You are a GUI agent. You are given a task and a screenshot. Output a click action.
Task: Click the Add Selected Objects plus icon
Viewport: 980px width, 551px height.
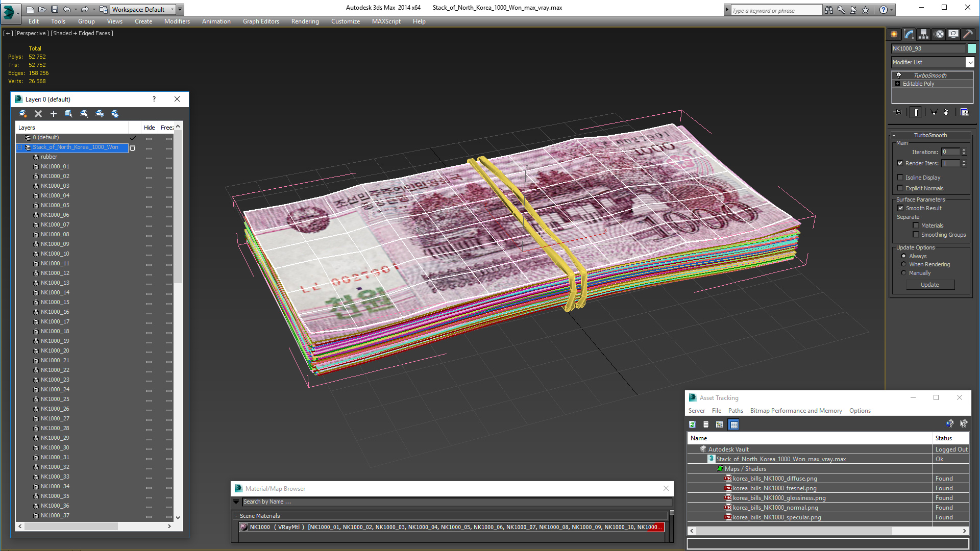[x=54, y=114]
